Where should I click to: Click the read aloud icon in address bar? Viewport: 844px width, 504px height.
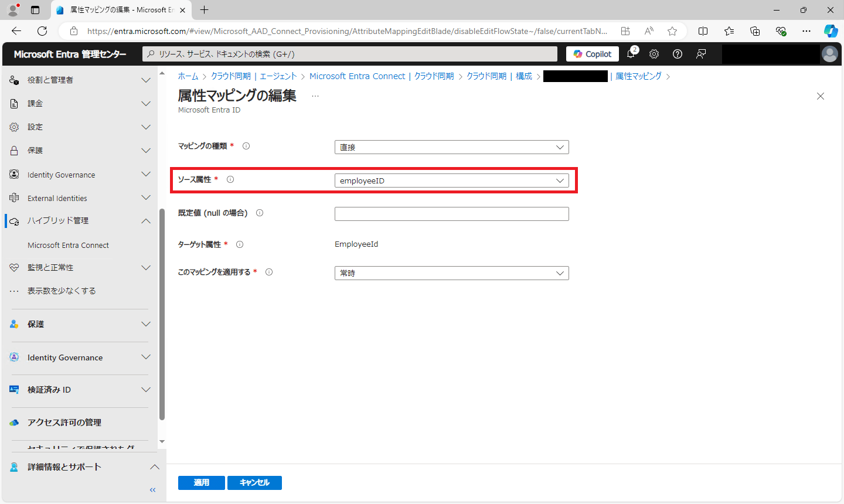649,31
